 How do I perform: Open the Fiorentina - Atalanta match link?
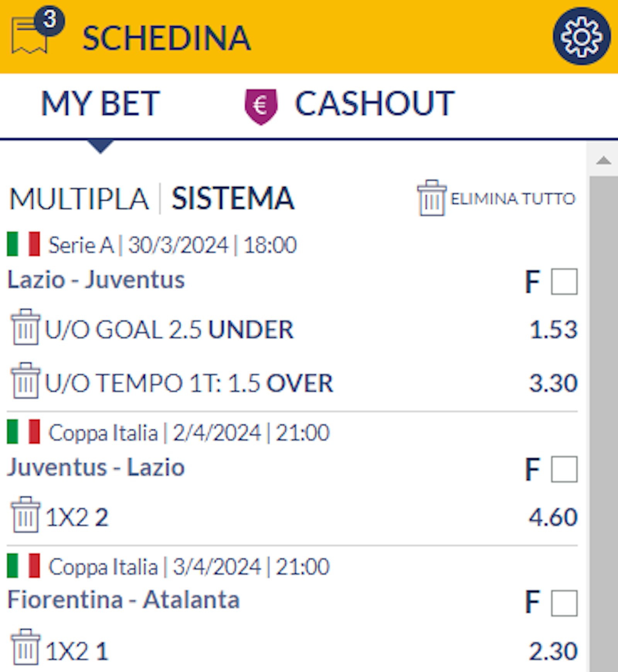(124, 600)
